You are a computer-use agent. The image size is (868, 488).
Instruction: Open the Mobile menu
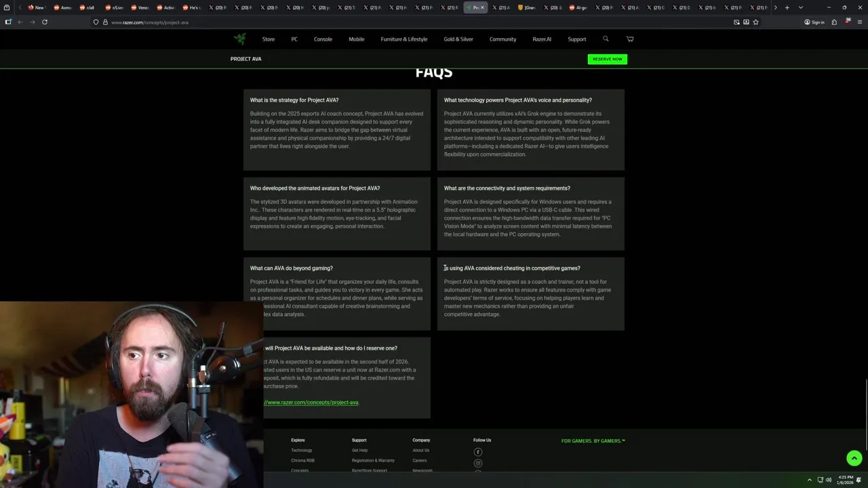(357, 39)
